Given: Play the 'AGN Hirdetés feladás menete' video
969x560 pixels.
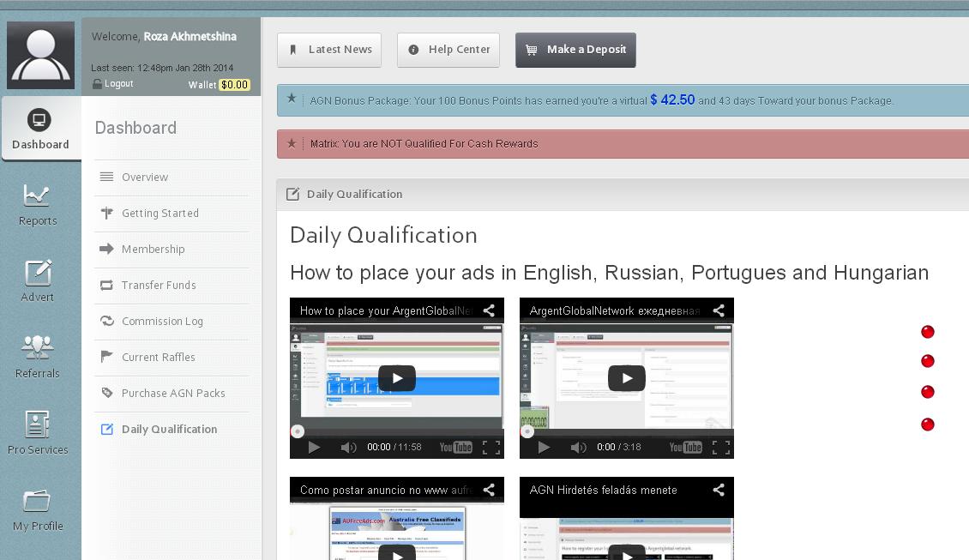Looking at the screenshot, I should (627, 554).
